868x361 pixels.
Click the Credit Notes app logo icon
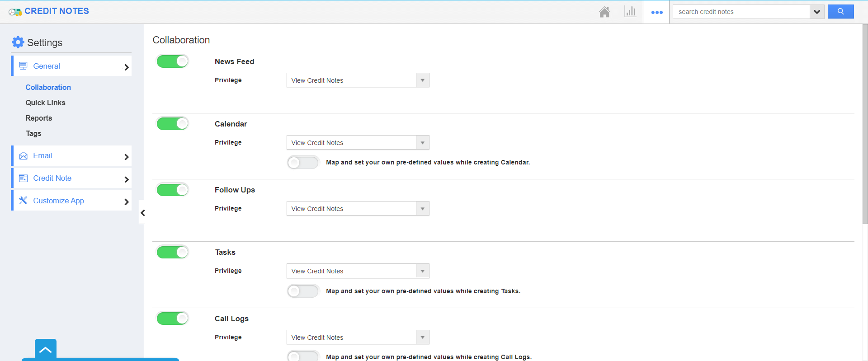click(15, 12)
